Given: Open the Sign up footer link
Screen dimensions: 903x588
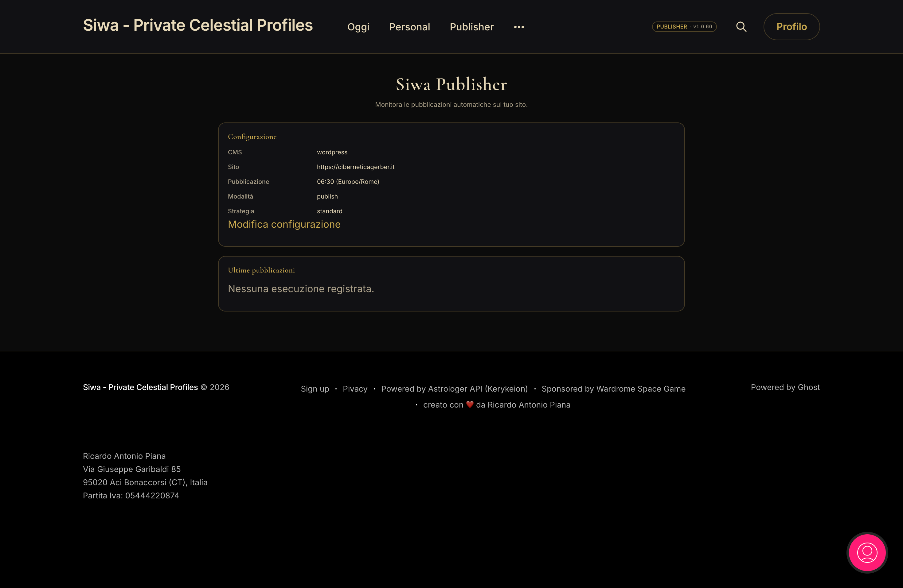Looking at the screenshot, I should tap(315, 389).
